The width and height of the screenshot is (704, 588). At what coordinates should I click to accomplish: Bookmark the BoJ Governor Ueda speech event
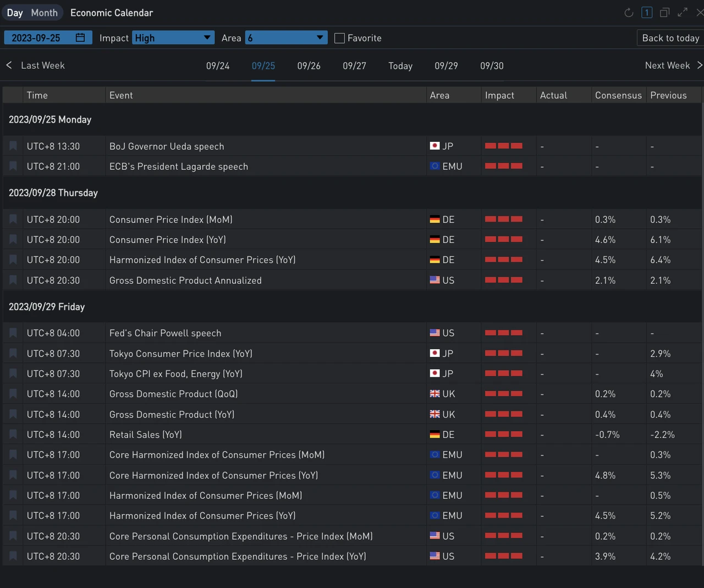[x=13, y=146]
